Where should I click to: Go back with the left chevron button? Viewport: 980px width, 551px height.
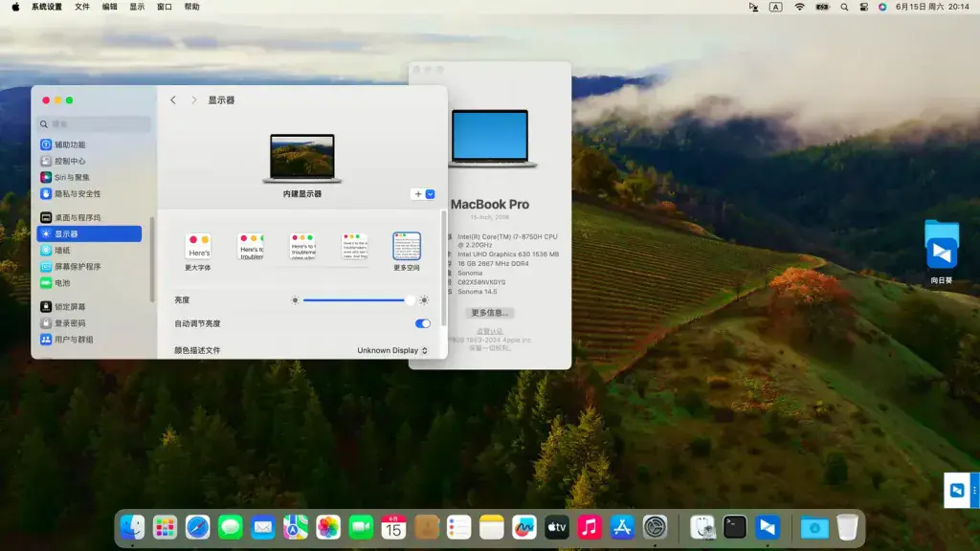tap(173, 99)
